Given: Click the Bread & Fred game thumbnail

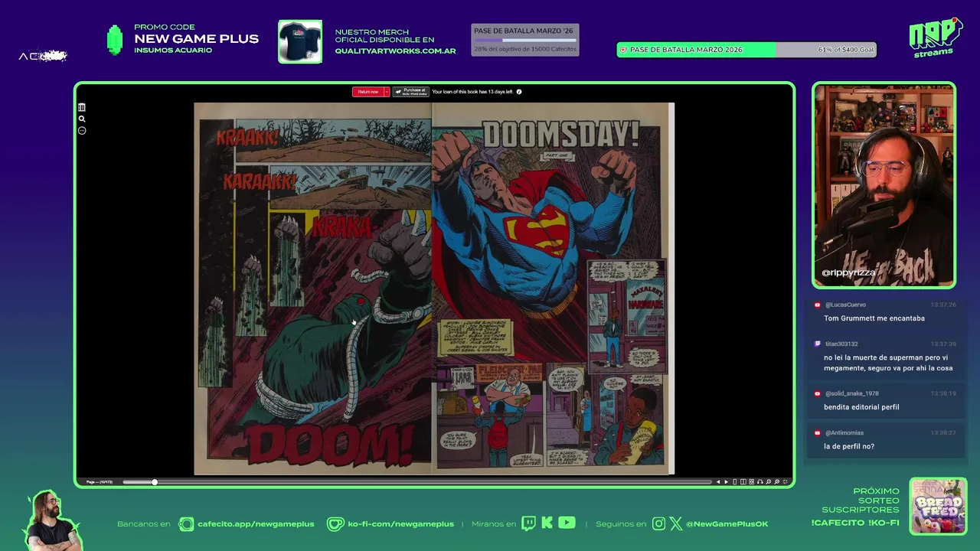Looking at the screenshot, I should click(938, 507).
